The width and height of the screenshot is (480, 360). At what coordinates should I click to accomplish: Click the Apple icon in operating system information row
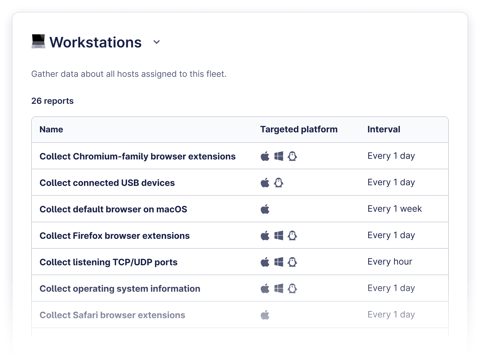click(265, 288)
